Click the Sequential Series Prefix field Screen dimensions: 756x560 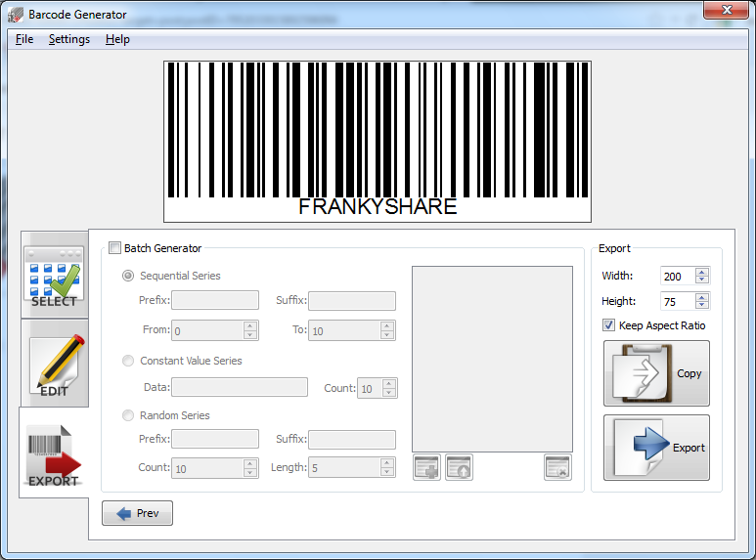(215, 300)
